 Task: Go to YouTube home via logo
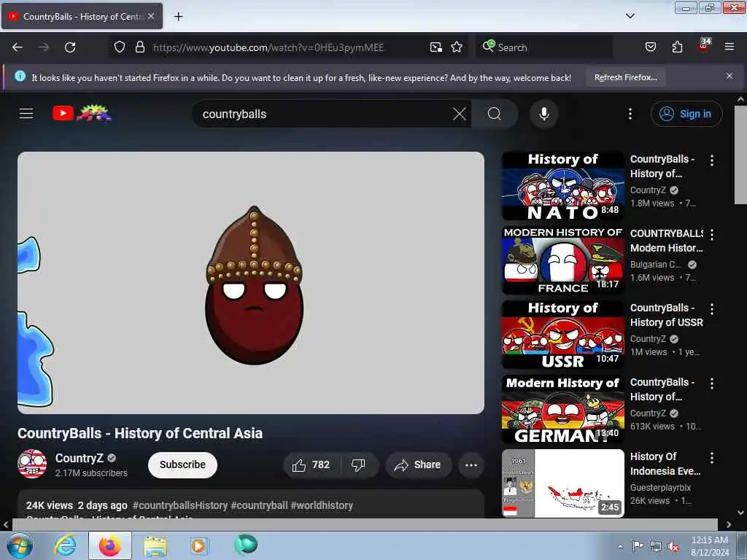(82, 113)
